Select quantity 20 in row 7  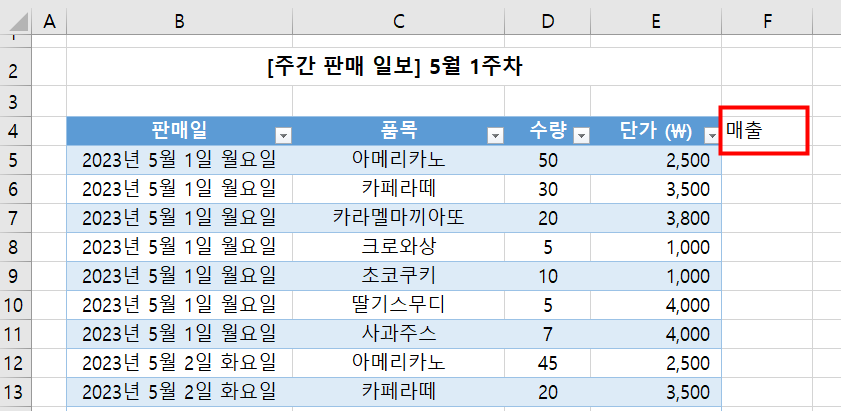tap(548, 218)
